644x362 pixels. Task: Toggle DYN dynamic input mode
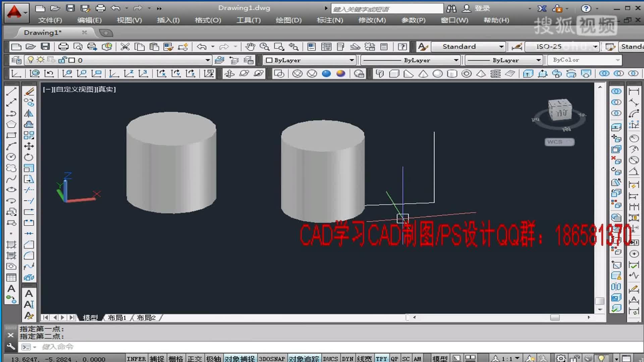coord(347,359)
